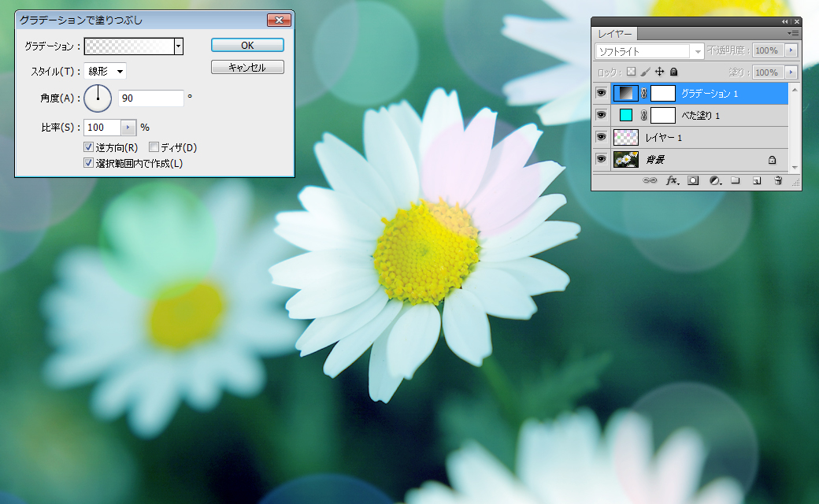Lock image pixels brush icon
819x504 pixels.
[646, 72]
